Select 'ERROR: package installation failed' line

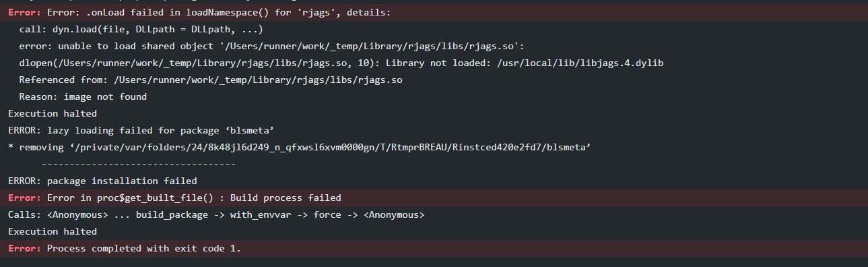tap(434, 181)
